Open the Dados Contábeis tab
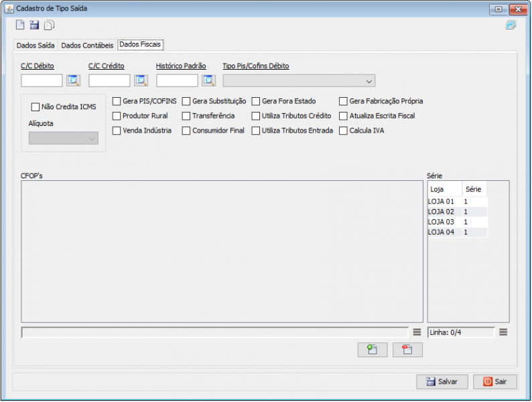The height and width of the screenshot is (402, 532). [x=87, y=46]
